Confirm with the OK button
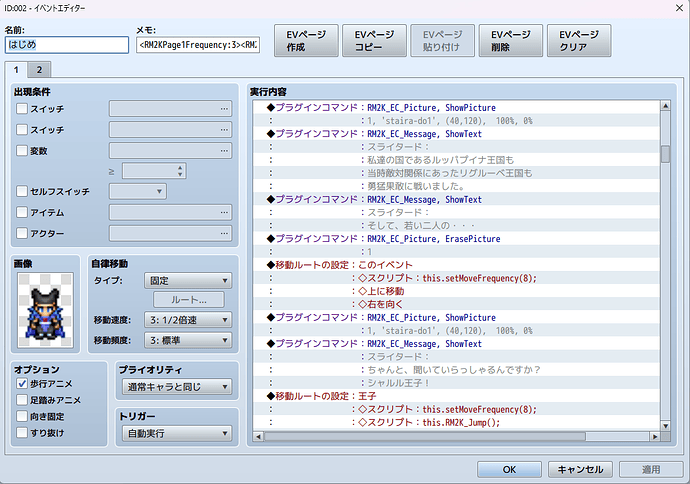The width and height of the screenshot is (690, 484). (509, 469)
